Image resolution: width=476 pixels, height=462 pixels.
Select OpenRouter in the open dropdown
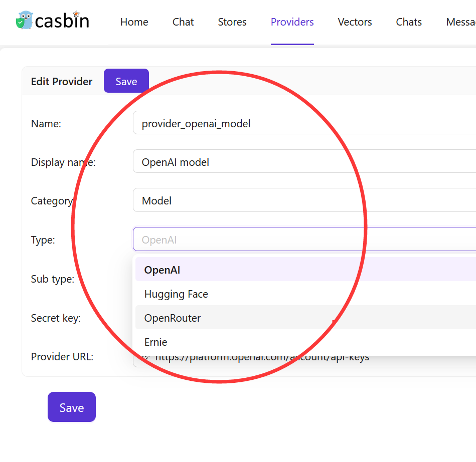[x=172, y=318]
